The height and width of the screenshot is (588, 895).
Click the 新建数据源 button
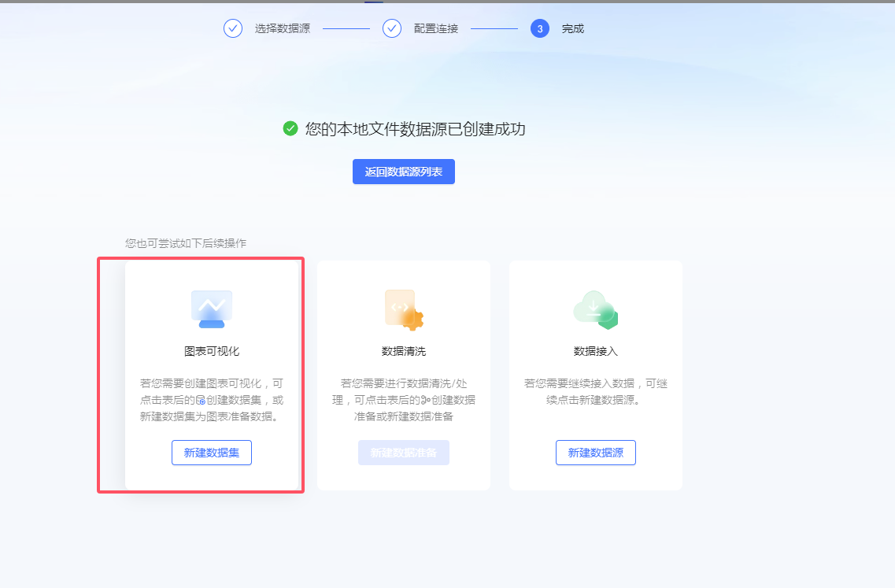coord(596,453)
